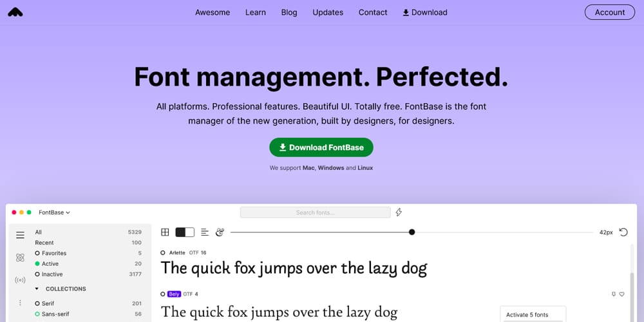
Task: Click the font size slider handle
Action: (x=412, y=232)
